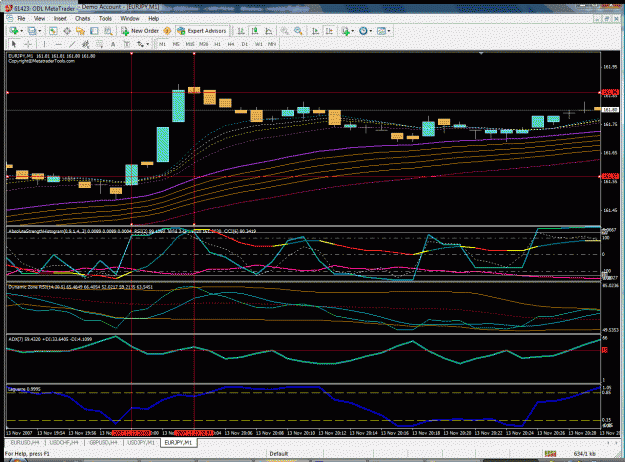Toggle chart auto scroll
The image size is (625, 462).
click(x=315, y=31)
